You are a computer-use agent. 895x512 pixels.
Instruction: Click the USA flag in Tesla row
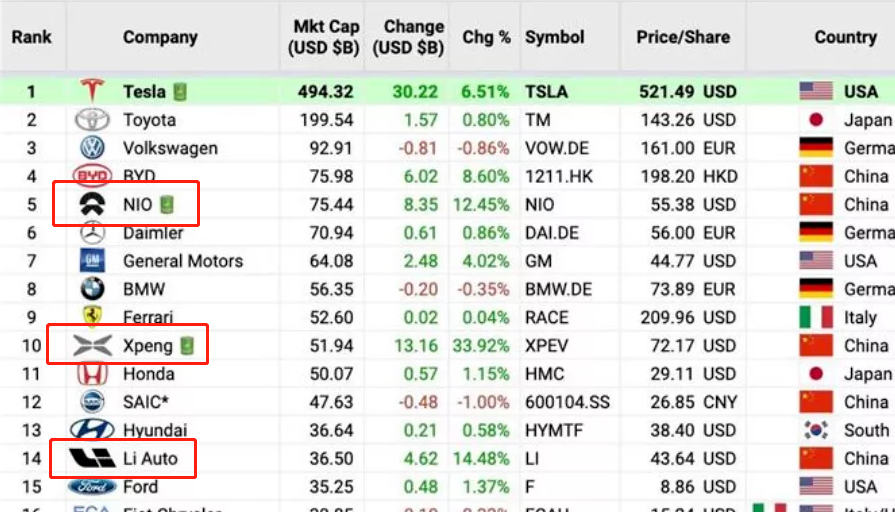[x=816, y=92]
